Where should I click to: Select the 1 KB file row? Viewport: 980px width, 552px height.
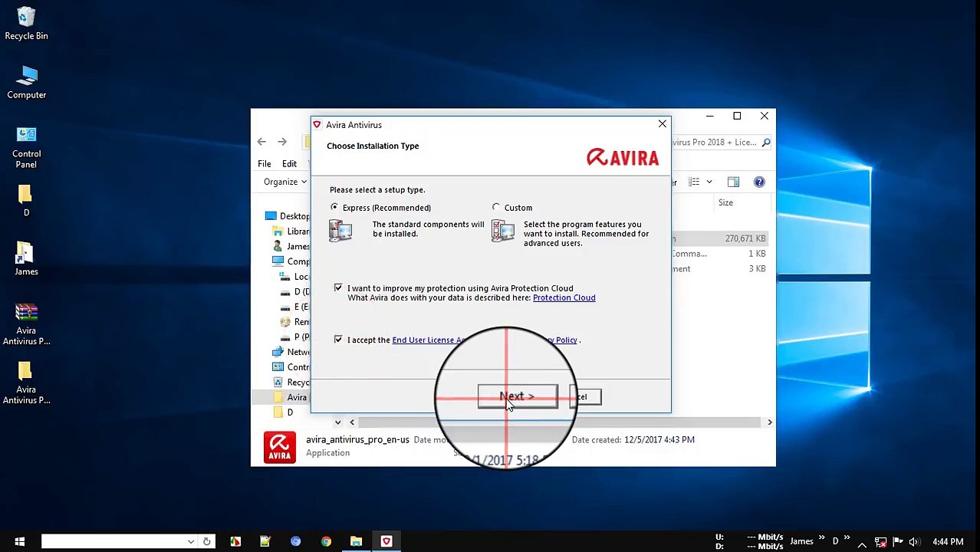click(719, 254)
